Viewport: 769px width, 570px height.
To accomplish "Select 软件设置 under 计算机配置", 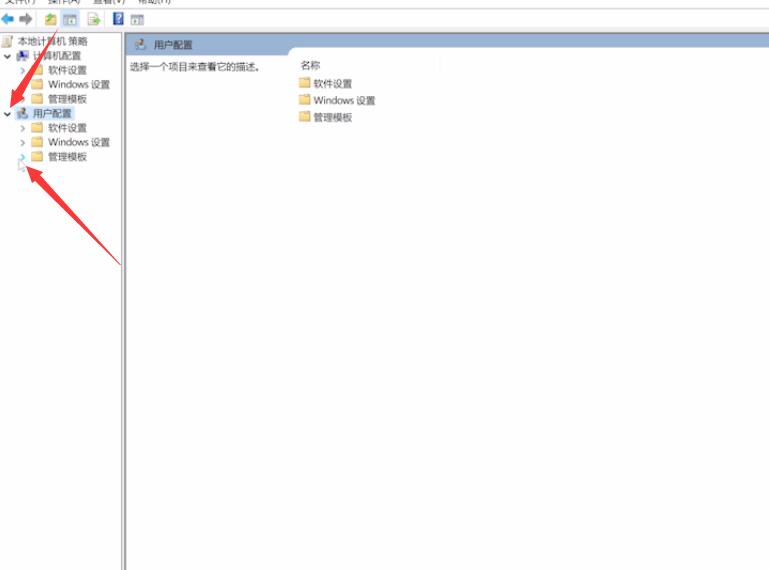I will click(67, 70).
